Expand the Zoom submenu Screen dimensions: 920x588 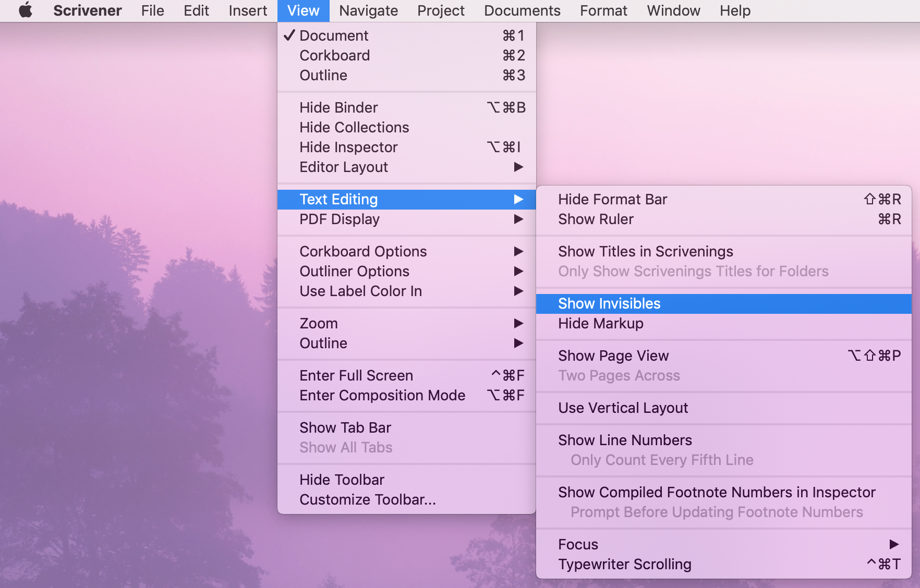(x=407, y=323)
